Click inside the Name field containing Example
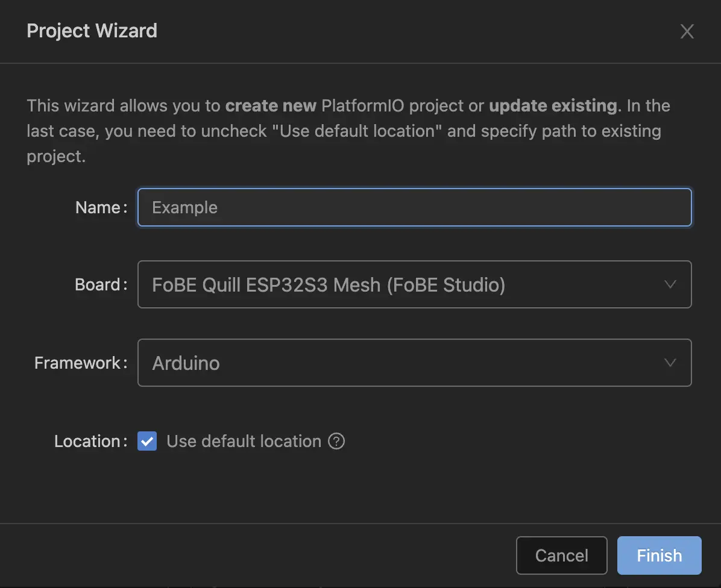This screenshot has height=588, width=721. click(414, 207)
